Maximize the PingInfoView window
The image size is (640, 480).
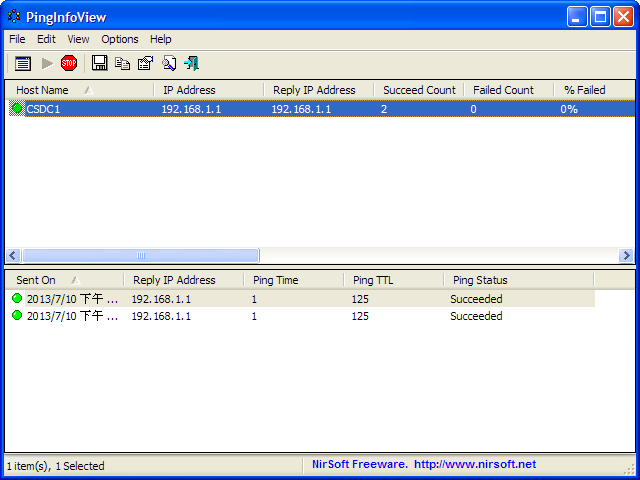[600, 17]
